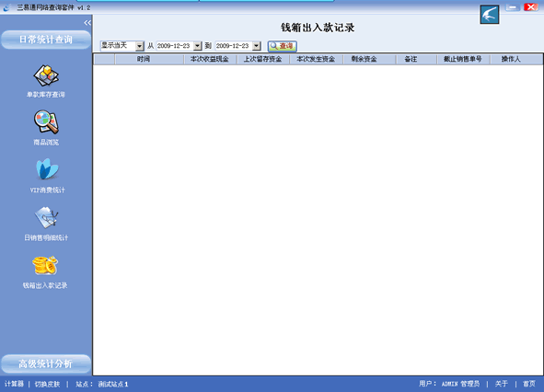Click the 查询 search button
This screenshot has height=392, width=544.
point(282,46)
